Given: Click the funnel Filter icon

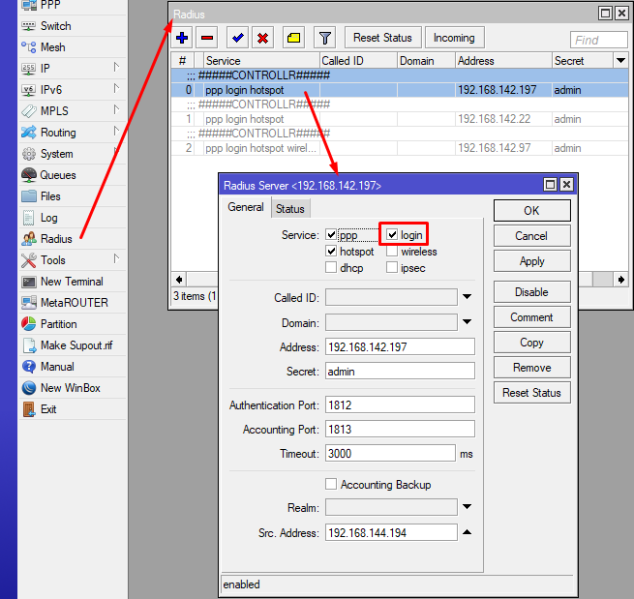Looking at the screenshot, I should (325, 38).
